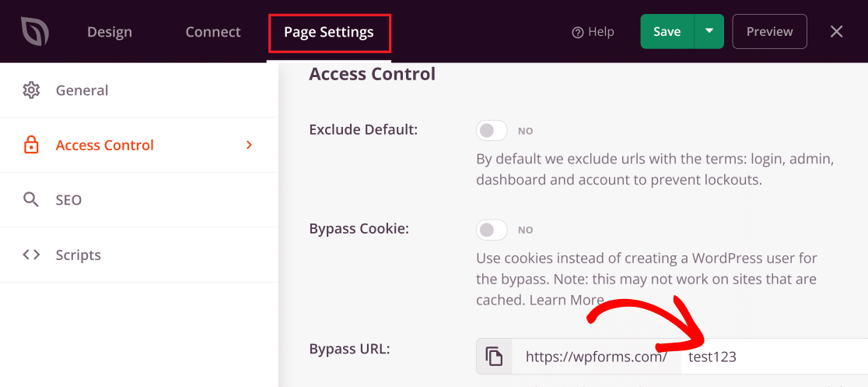The width and height of the screenshot is (868, 387).
Task: Open the Scripts settings section
Action: (x=79, y=255)
